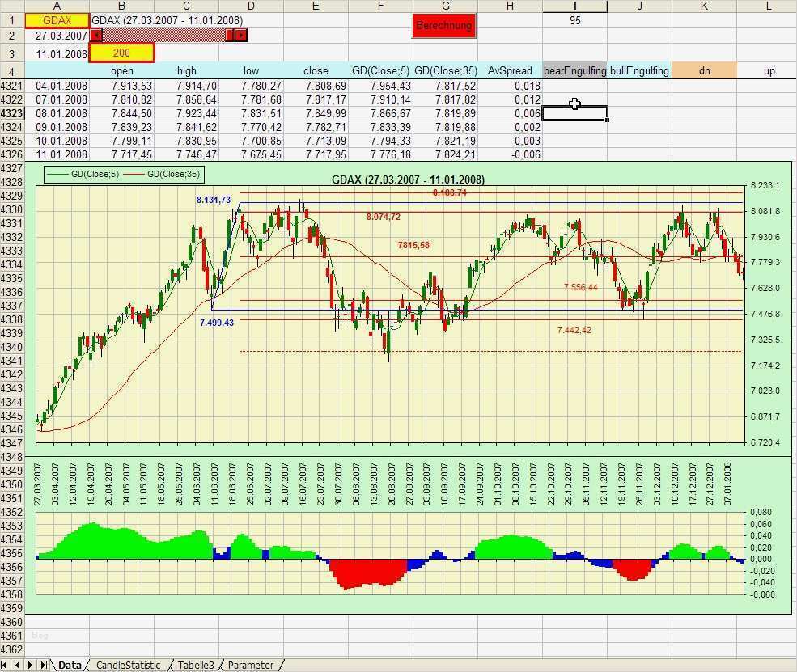The width and height of the screenshot is (797, 672).
Task: Select open value 7.913,53
Action: point(121,86)
